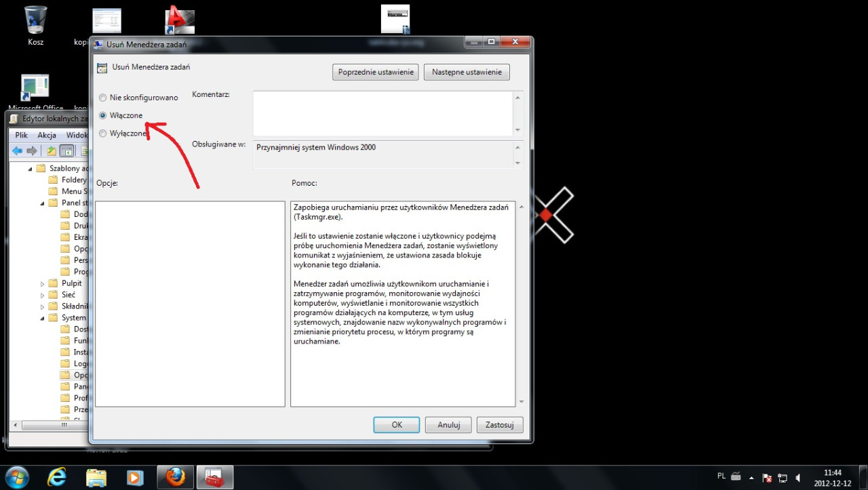
Task: Open Windows Explorer folder taskbar icon
Action: point(96,477)
